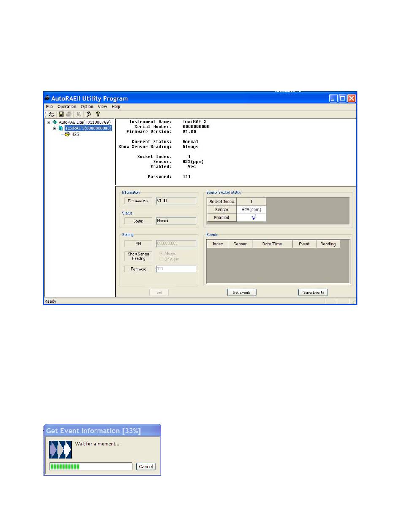Open the Help menu
The width and height of the screenshot is (401, 532).
pyautogui.click(x=116, y=107)
